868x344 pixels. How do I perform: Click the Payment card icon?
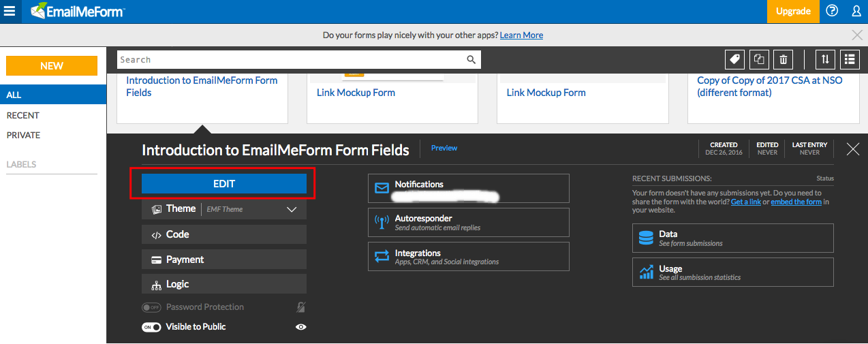[157, 260]
